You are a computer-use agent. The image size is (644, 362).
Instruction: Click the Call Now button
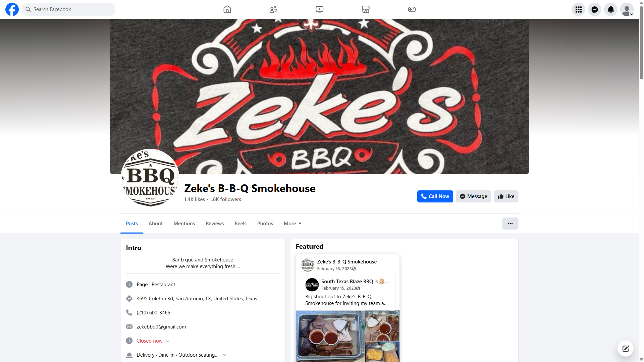435,196
